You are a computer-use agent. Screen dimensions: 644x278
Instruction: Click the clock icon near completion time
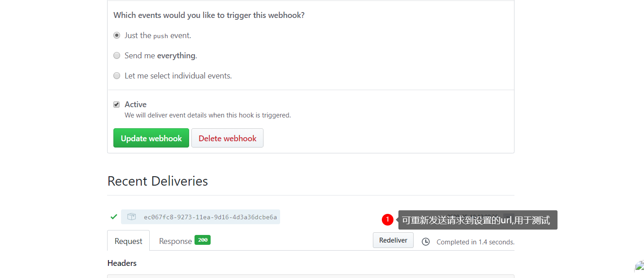pyautogui.click(x=426, y=242)
